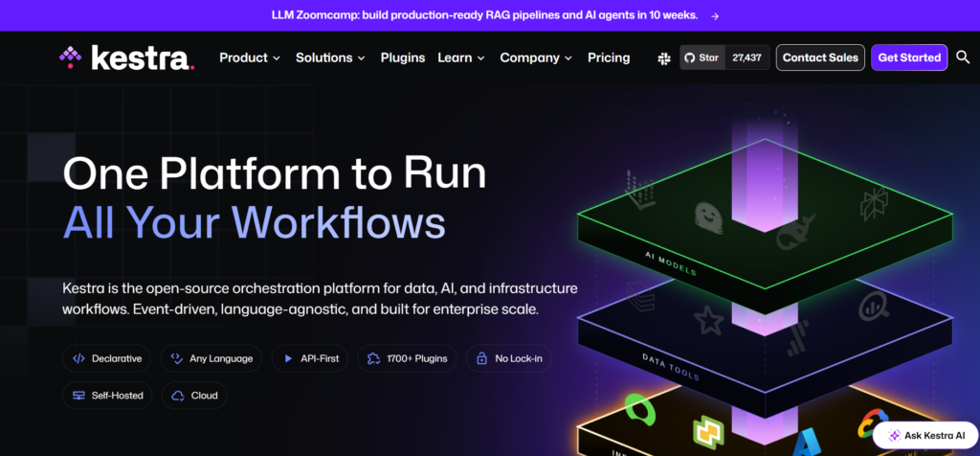
Task: Expand the Product menu
Action: (250, 57)
